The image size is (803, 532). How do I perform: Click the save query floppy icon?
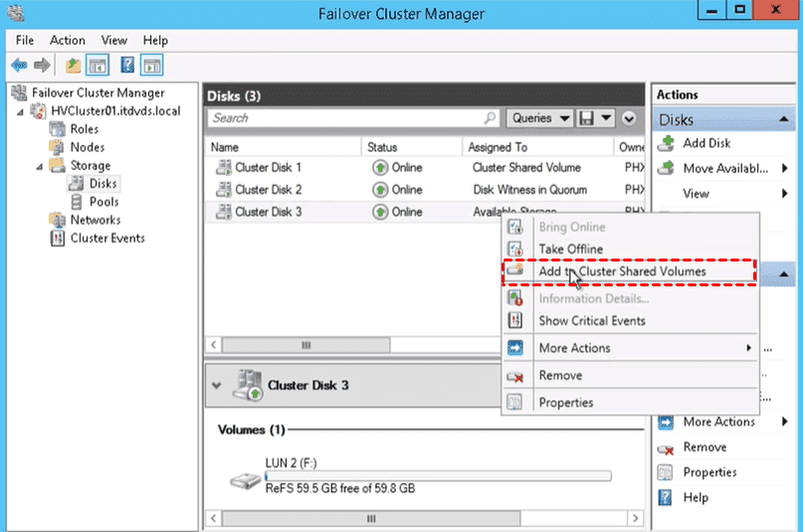[x=586, y=118]
